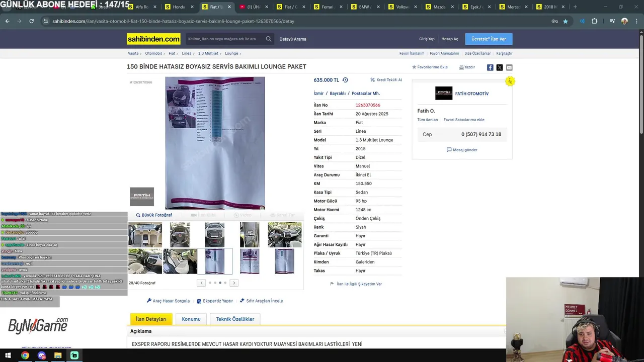Click Hesap Aç link

click(450, 39)
